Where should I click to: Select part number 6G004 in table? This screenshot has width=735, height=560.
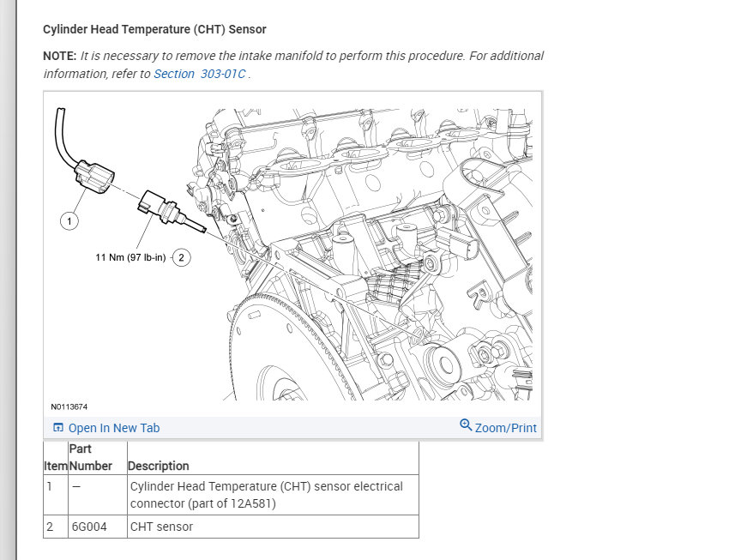(x=89, y=527)
